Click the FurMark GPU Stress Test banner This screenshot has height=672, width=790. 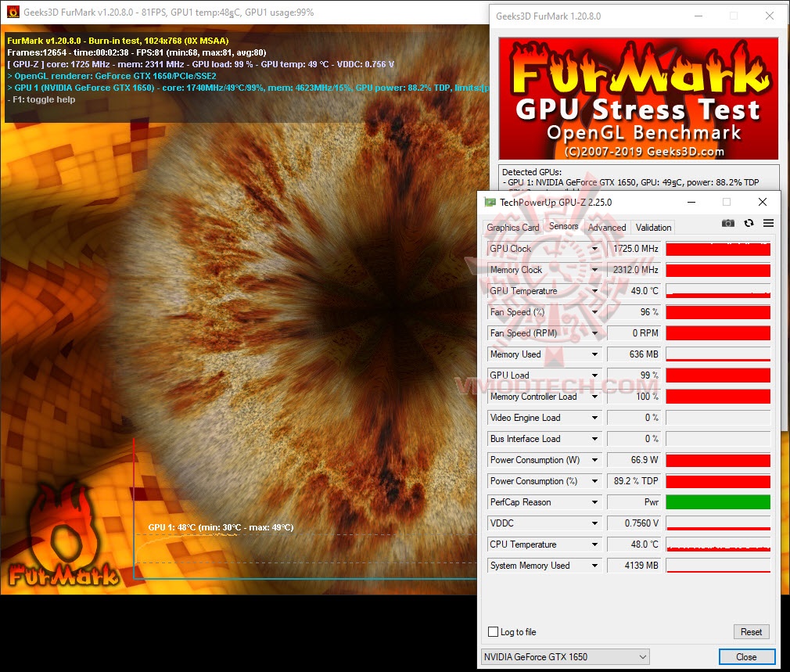638,99
